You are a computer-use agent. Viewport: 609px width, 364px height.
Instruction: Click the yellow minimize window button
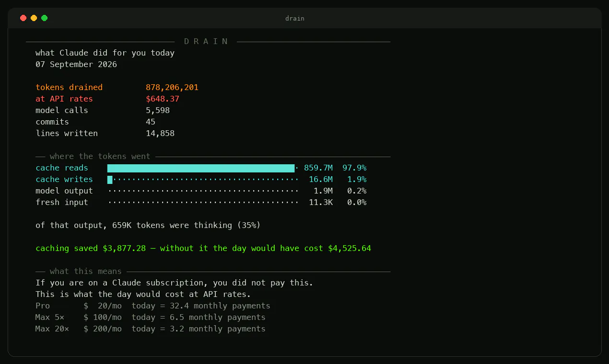tap(34, 18)
